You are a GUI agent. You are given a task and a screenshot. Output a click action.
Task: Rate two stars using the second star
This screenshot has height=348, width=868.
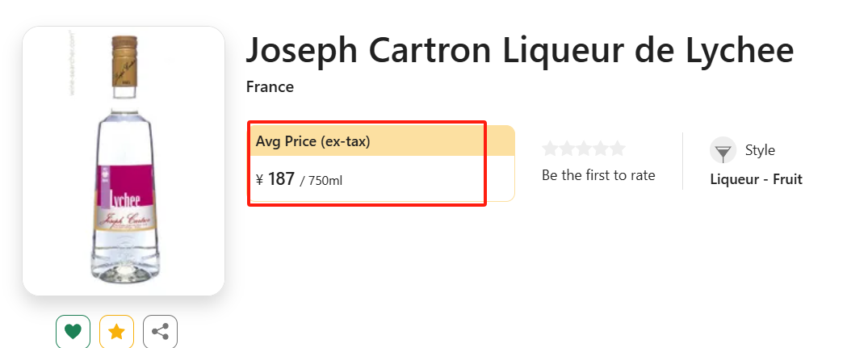coord(567,149)
